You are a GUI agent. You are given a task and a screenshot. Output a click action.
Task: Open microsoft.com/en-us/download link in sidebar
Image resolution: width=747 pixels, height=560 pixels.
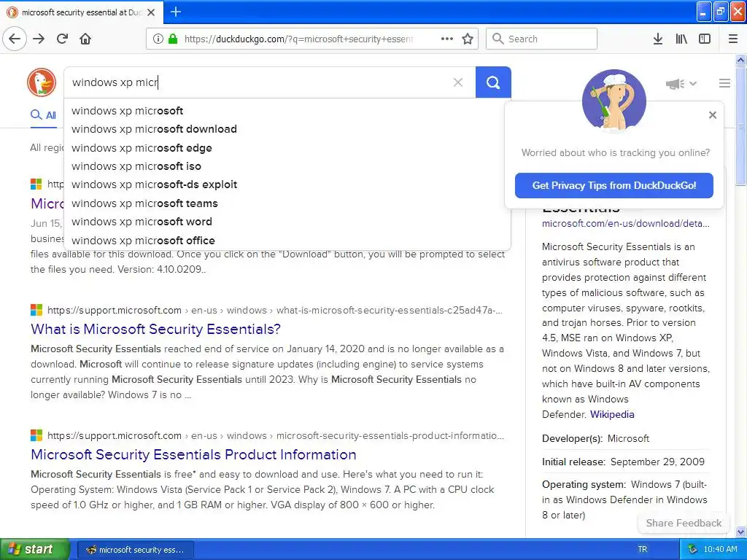click(x=625, y=223)
